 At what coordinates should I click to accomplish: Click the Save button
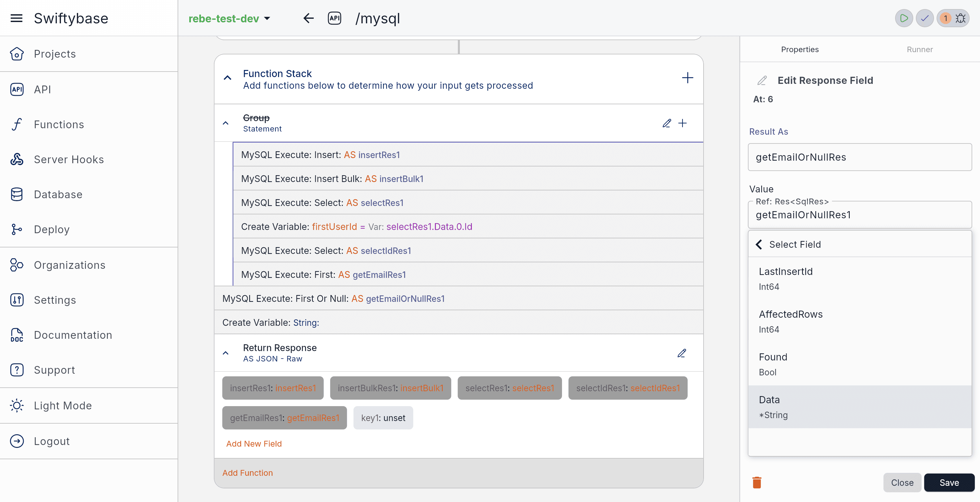tap(949, 483)
